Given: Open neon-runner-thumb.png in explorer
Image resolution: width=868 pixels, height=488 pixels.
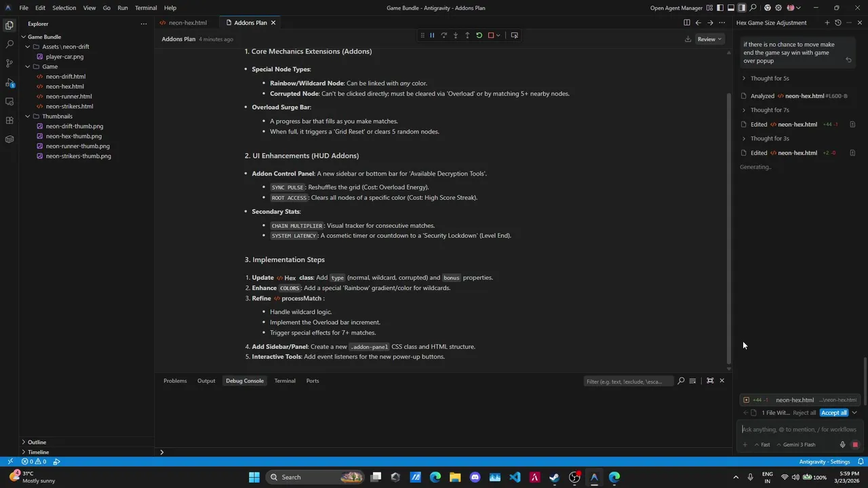Looking at the screenshot, I should pyautogui.click(x=77, y=146).
